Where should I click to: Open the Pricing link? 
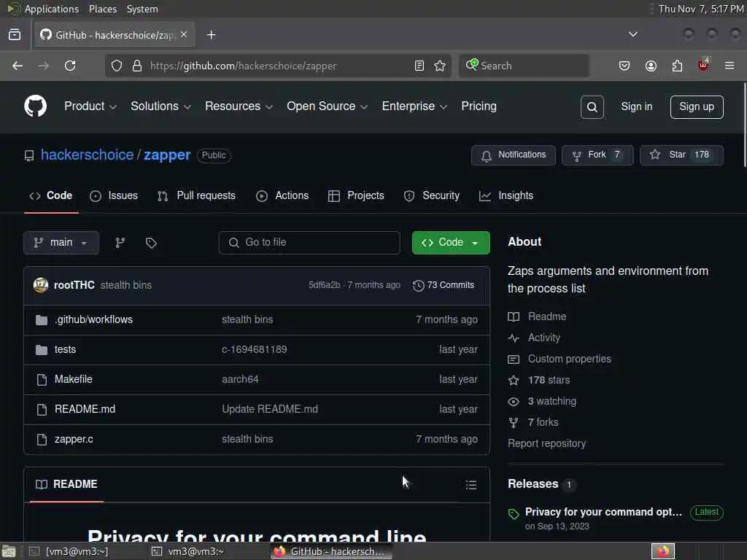pyautogui.click(x=479, y=106)
